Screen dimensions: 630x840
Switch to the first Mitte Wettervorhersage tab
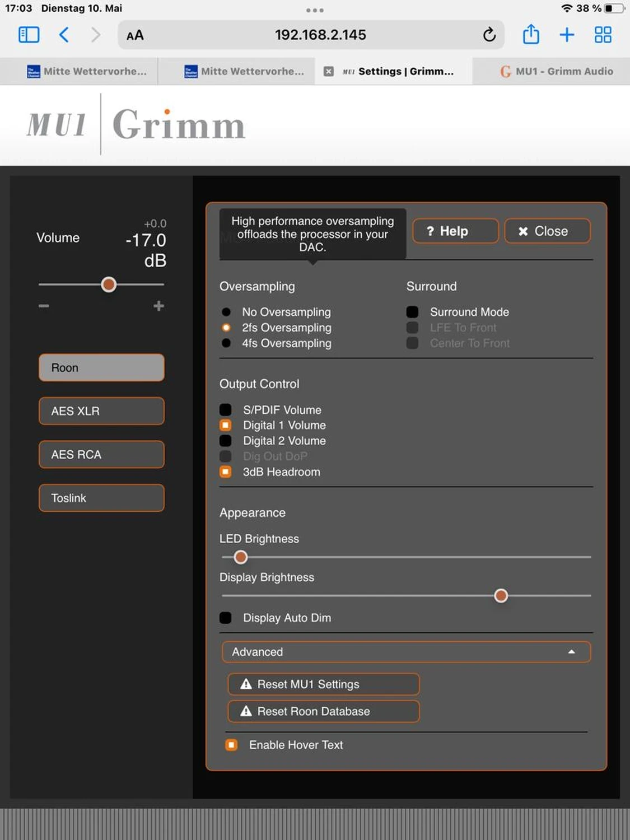[x=87, y=71]
